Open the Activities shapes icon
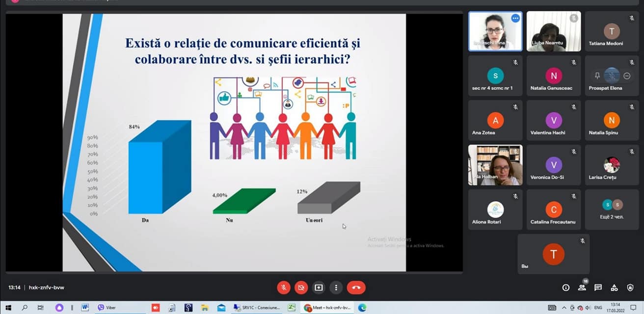This screenshot has height=314, width=644. [x=614, y=288]
